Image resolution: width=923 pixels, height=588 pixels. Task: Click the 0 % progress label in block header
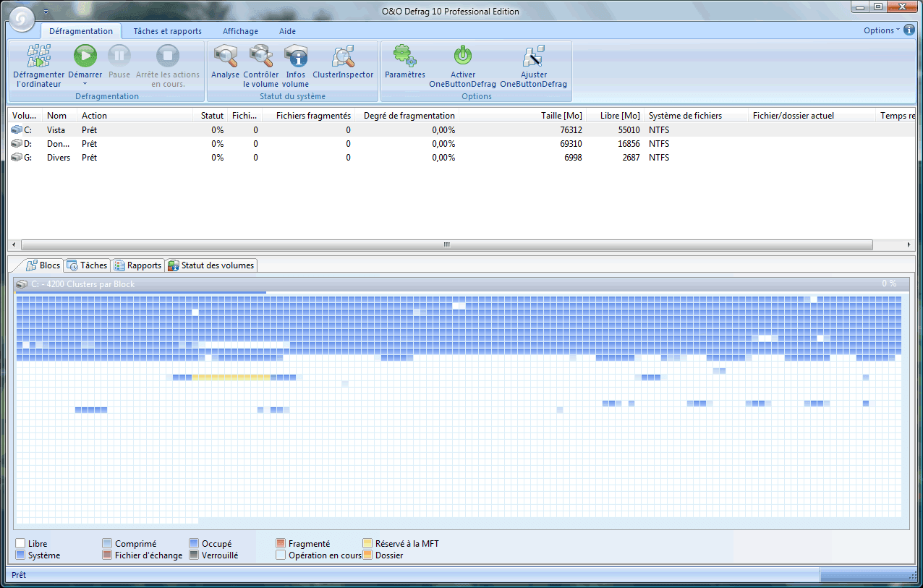(x=889, y=284)
